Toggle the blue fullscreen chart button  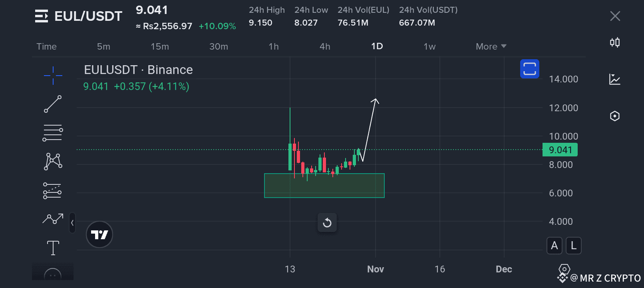tap(530, 69)
